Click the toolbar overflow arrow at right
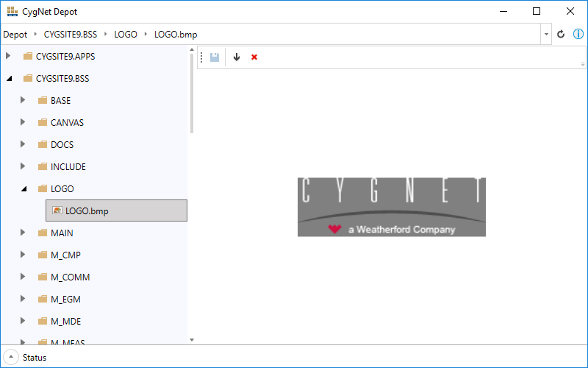 pyautogui.click(x=582, y=65)
